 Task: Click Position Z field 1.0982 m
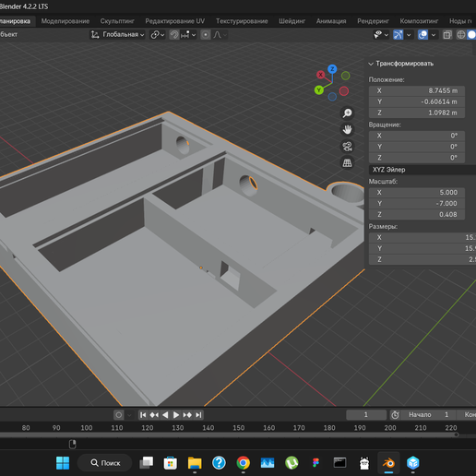(417, 113)
